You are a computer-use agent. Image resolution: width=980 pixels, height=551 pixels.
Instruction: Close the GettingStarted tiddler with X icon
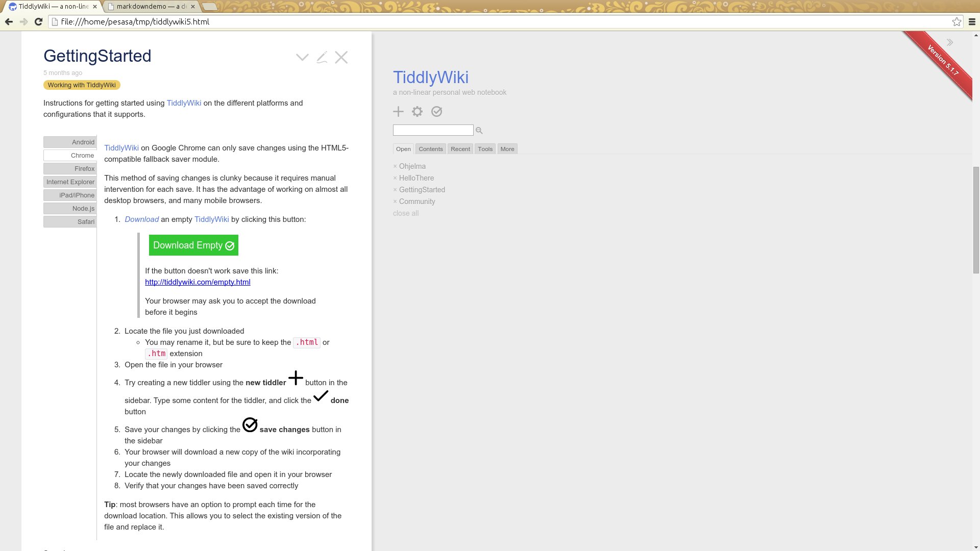341,57
